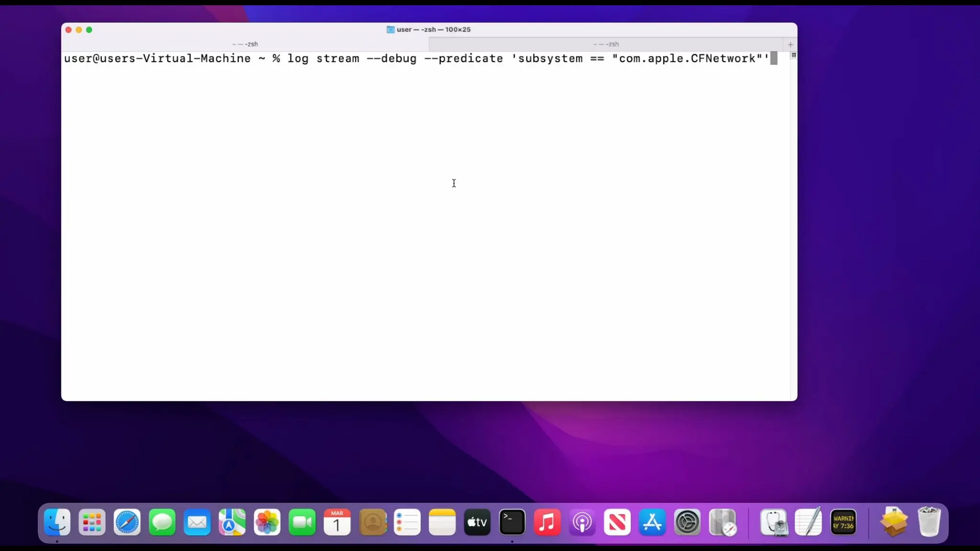Select the active left zsh tab
This screenshot has width=980, height=551.
(x=245, y=44)
